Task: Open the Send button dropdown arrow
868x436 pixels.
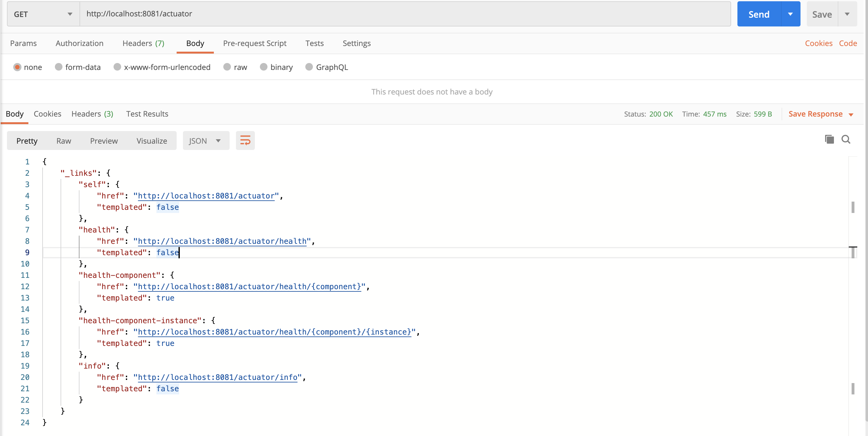Action: (790, 14)
